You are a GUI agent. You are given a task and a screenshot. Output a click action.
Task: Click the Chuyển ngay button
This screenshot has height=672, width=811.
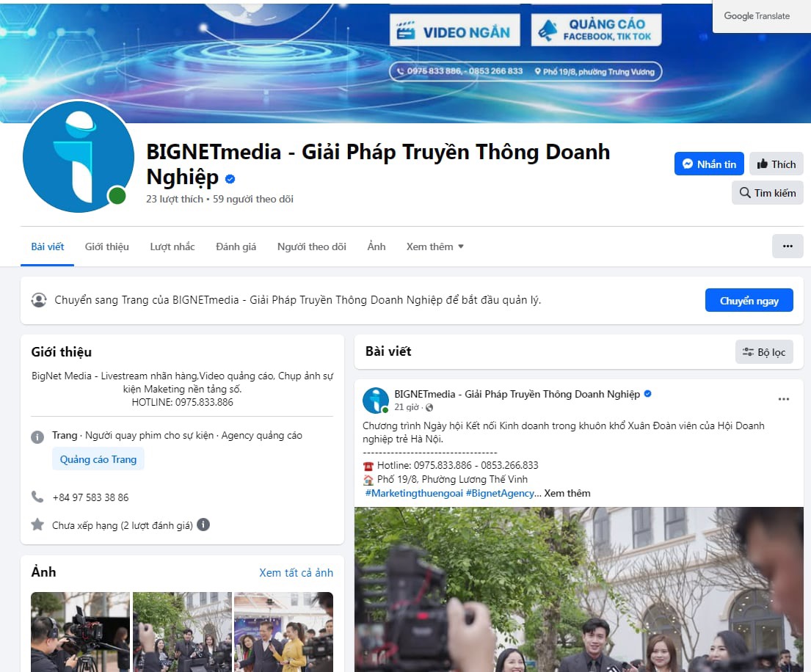pyautogui.click(x=749, y=300)
